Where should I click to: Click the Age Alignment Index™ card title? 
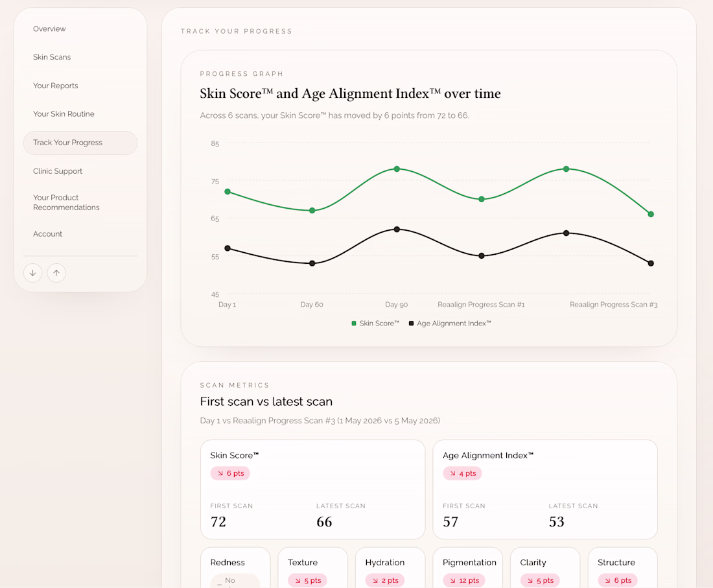[x=488, y=455]
